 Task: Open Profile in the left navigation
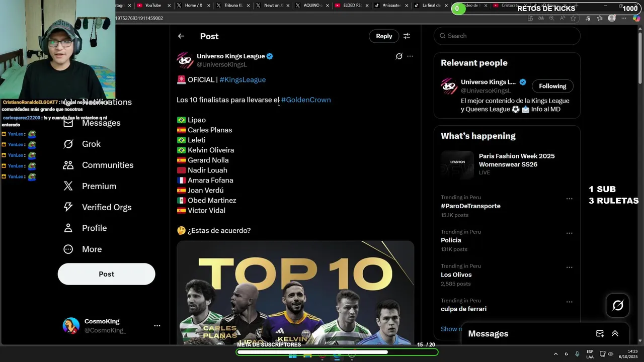85,228
